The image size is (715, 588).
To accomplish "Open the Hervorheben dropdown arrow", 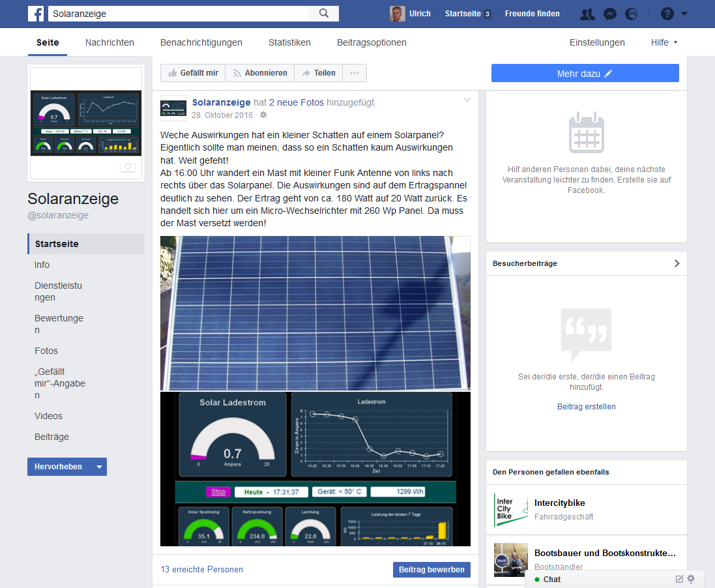I will click(x=99, y=467).
